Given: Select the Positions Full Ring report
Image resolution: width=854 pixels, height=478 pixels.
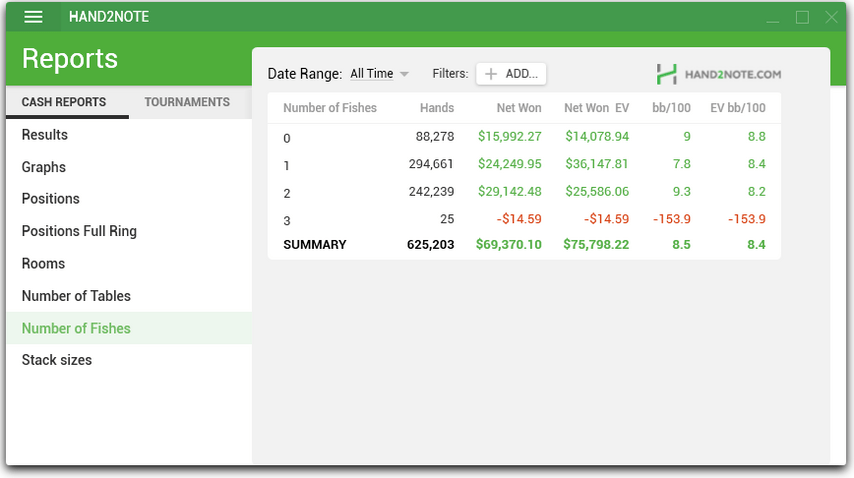Looking at the screenshot, I should pos(129,231).
